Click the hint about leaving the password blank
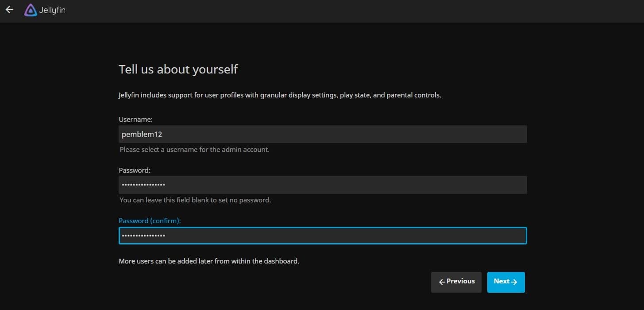The image size is (644, 310). click(x=195, y=200)
